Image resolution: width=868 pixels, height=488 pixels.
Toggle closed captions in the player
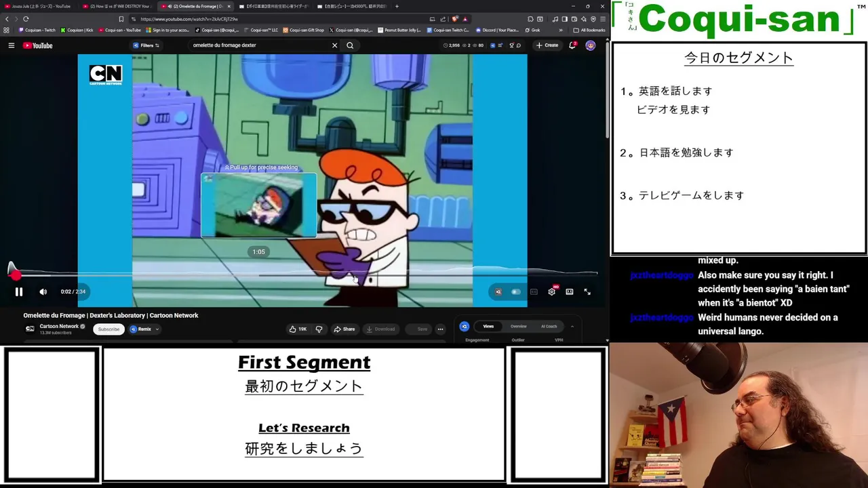(x=534, y=291)
